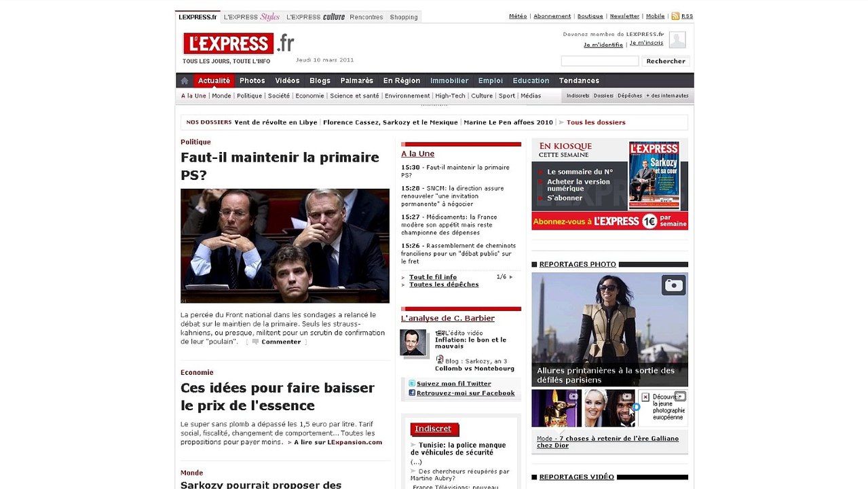Go to the home icon in navigation bar
This screenshot has height=489, width=868.
pyautogui.click(x=185, y=81)
